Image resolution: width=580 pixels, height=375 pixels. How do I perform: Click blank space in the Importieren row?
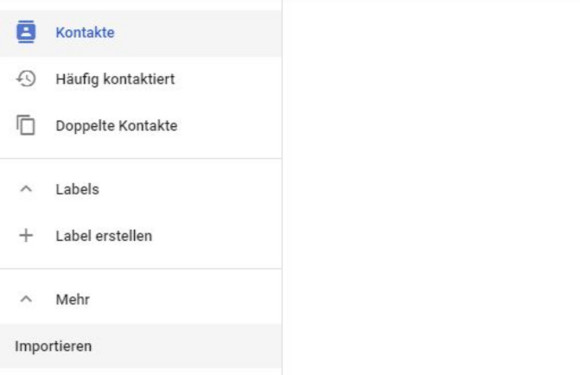pyautogui.click(x=185, y=346)
